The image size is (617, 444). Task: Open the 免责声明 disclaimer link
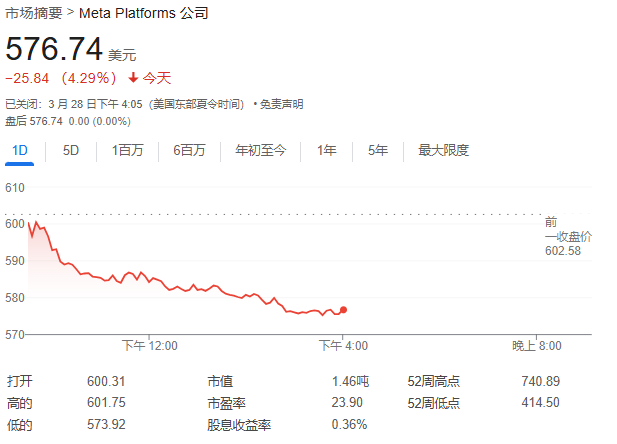click(281, 104)
